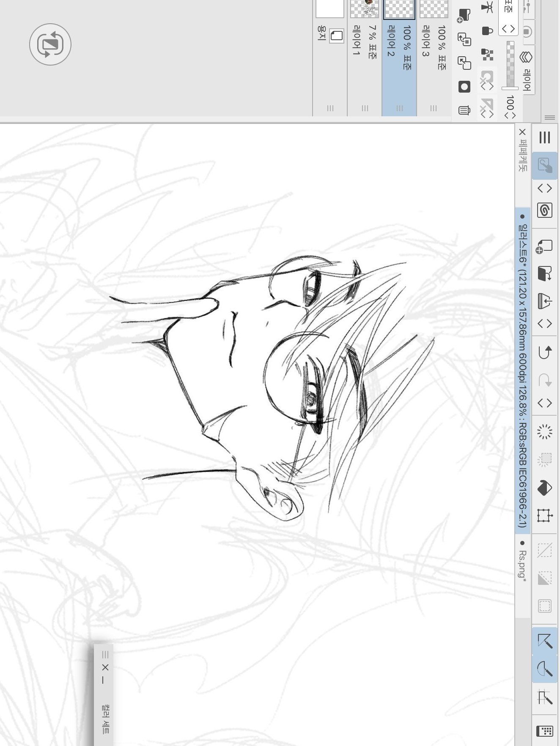The image size is (560, 746).
Task: Click the Transfer to lower layer icon
Action: [x=464, y=40]
